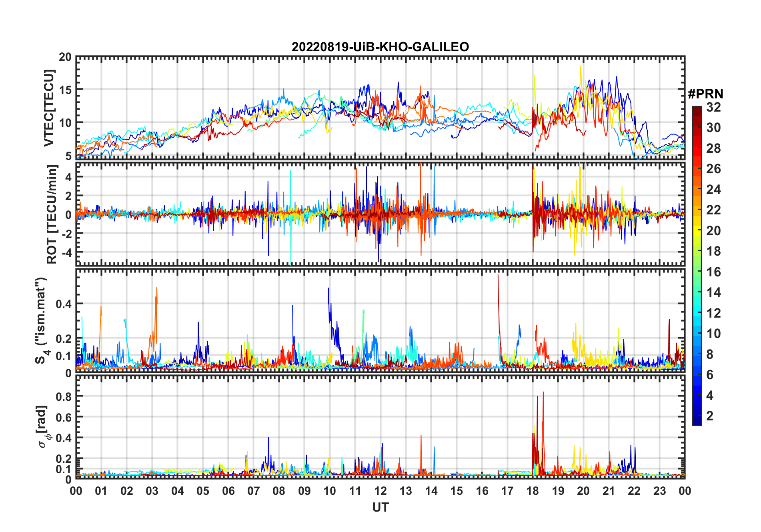Click x-axis hour tick label 21
Image resolution: width=761 pixels, height=532 pixels.
pos(609,491)
